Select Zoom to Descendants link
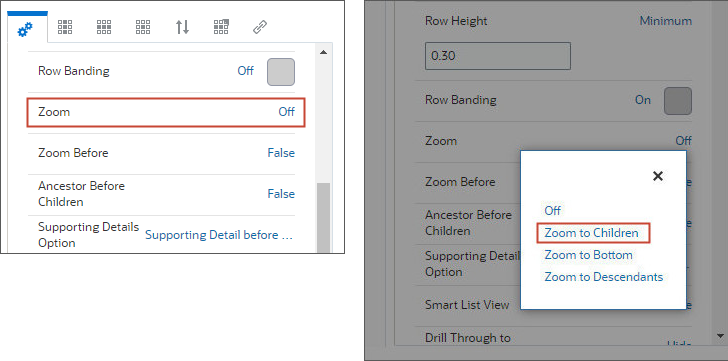Viewport: 728px width, 361px height. 604,277
